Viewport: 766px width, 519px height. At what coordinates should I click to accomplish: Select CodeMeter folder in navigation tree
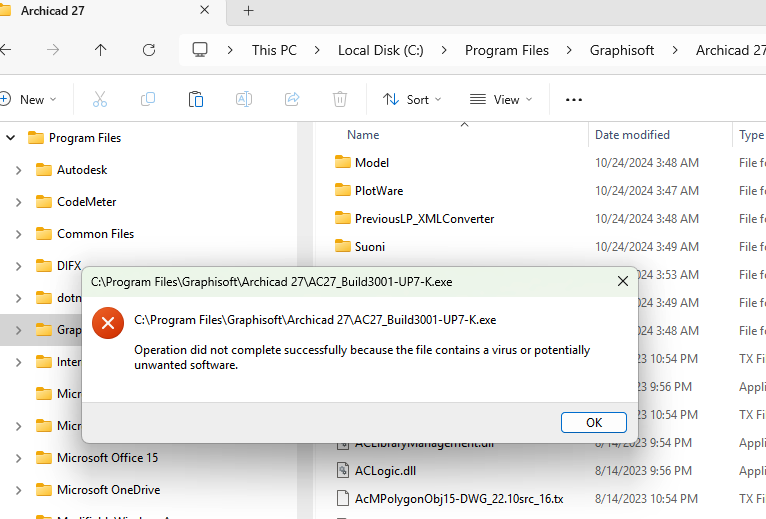(x=86, y=202)
